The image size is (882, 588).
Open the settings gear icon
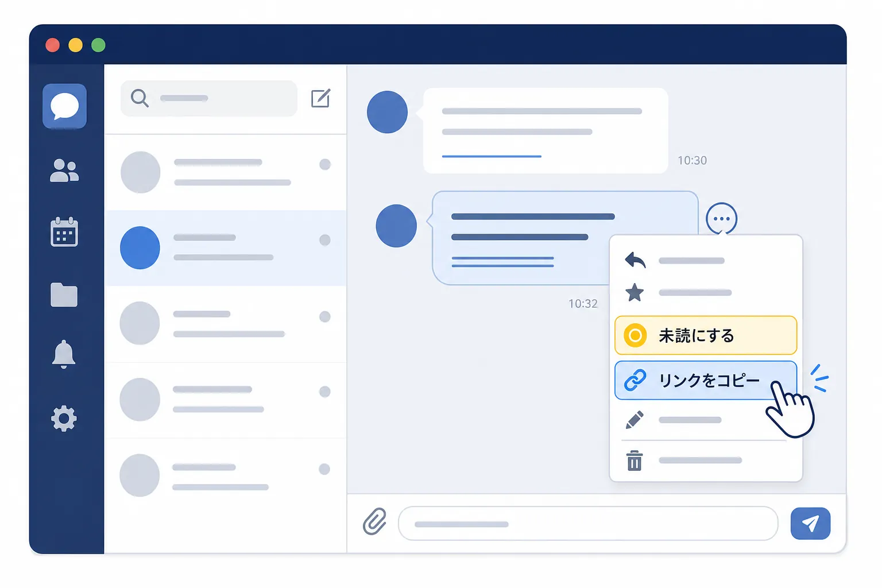click(64, 419)
